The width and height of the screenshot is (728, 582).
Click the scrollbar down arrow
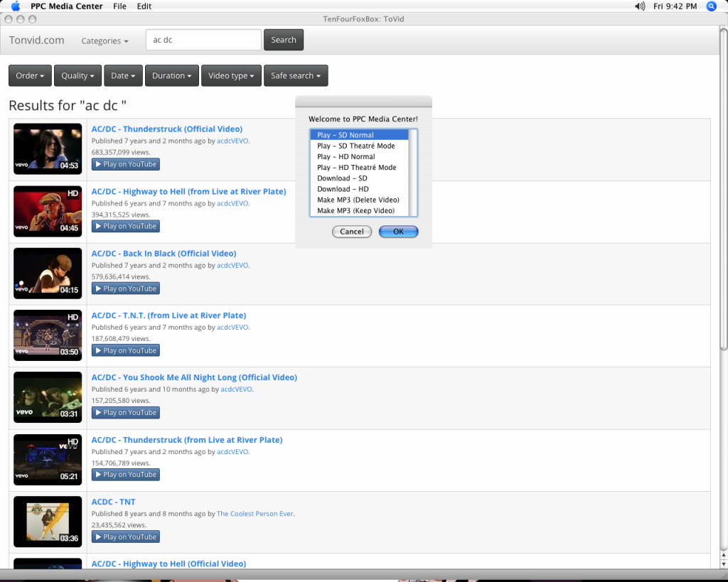click(x=723, y=564)
